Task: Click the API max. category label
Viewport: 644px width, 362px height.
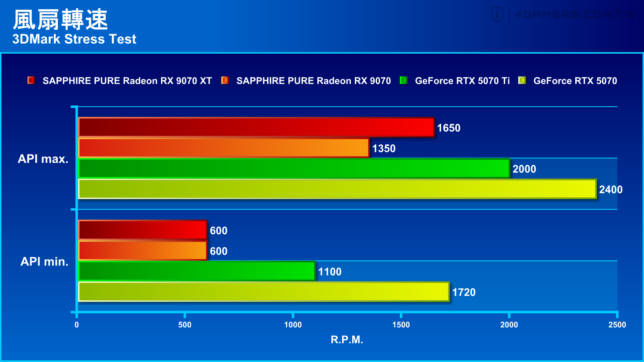Action: point(43,159)
